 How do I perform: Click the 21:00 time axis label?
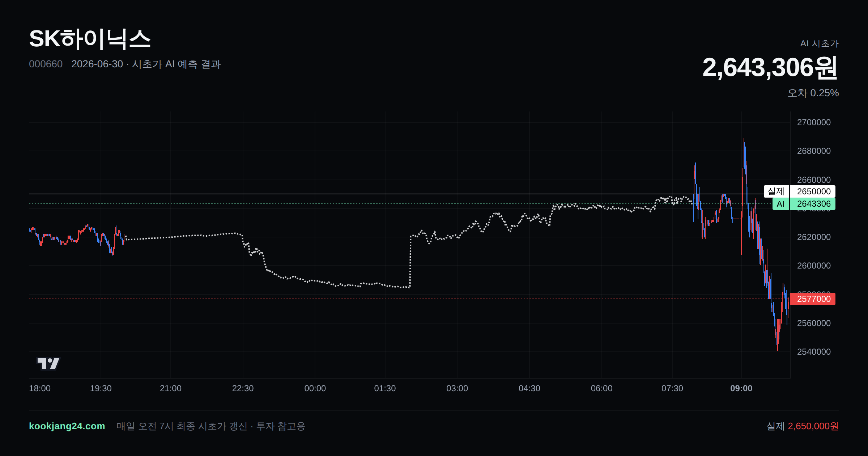tap(171, 388)
